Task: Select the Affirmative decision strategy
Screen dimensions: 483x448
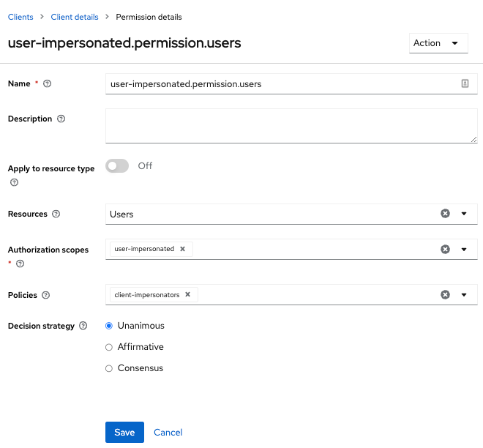Action: point(109,347)
